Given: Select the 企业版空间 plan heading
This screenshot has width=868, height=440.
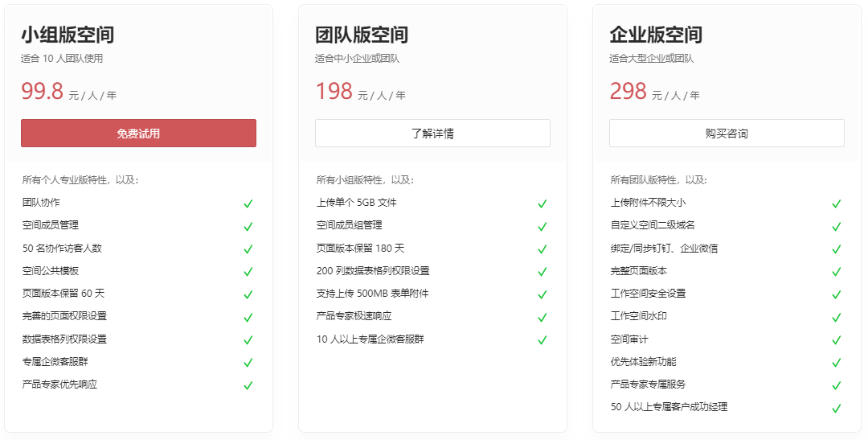Looking at the screenshot, I should pyautogui.click(x=656, y=35).
